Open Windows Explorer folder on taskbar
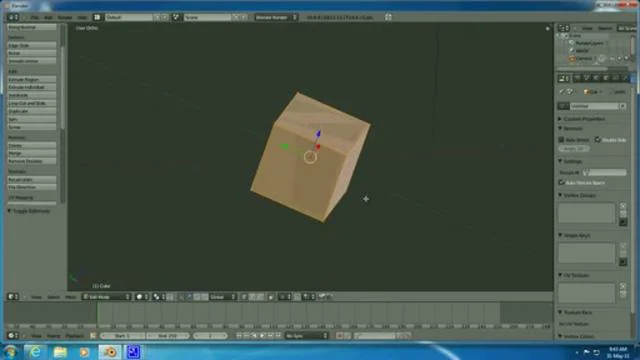640x360 pixels. point(60,352)
